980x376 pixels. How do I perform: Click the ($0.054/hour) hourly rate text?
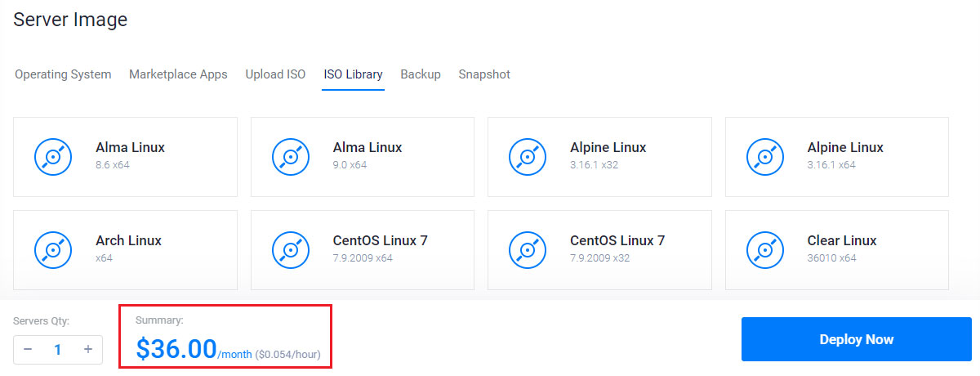(287, 355)
